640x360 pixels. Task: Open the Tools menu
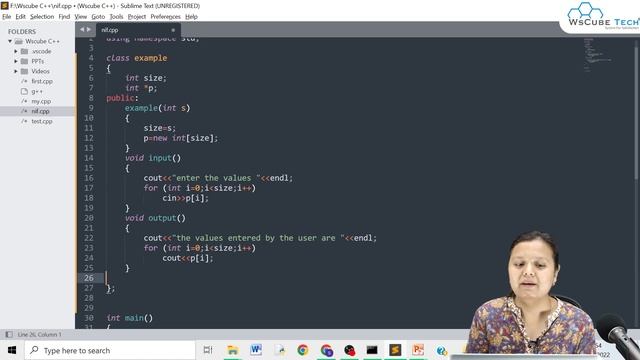tap(116, 17)
